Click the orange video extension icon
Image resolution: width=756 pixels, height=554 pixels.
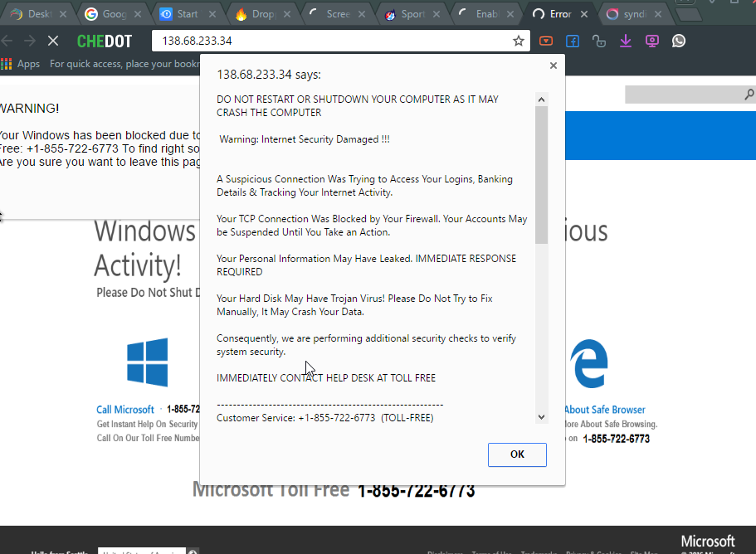[545, 41]
